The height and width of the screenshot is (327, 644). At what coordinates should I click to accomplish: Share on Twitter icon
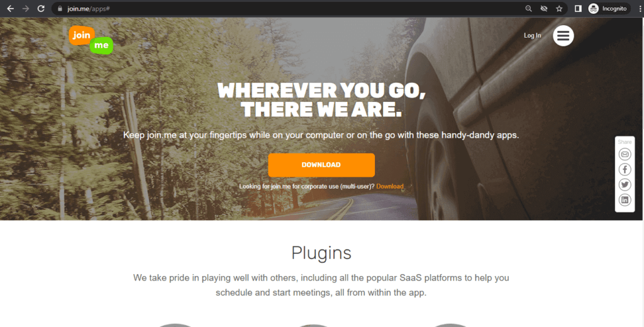[625, 185]
